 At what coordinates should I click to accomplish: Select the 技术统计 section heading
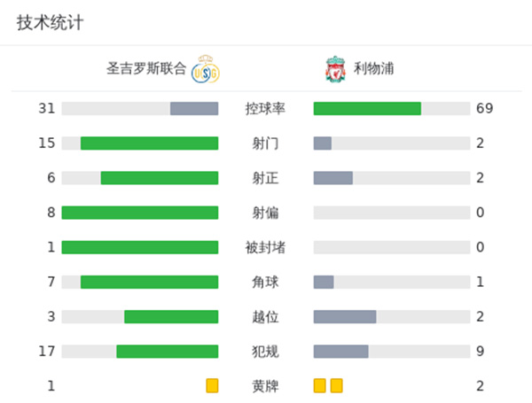(50, 23)
